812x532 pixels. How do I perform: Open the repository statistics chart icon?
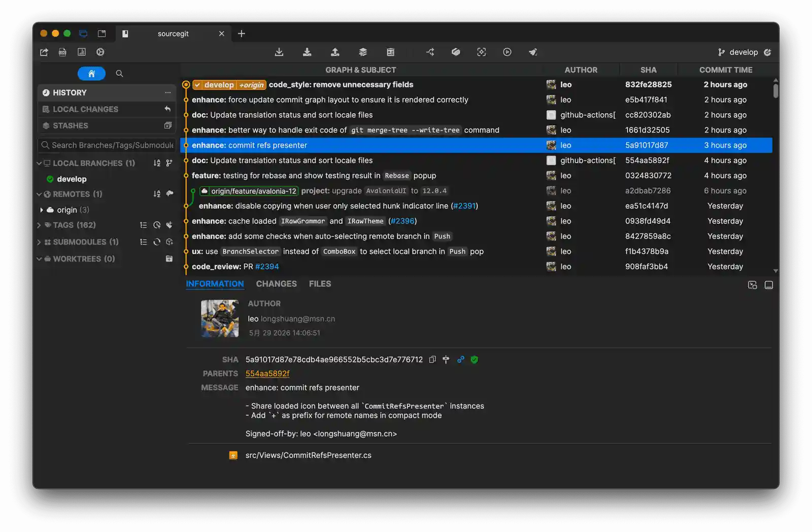coord(82,52)
